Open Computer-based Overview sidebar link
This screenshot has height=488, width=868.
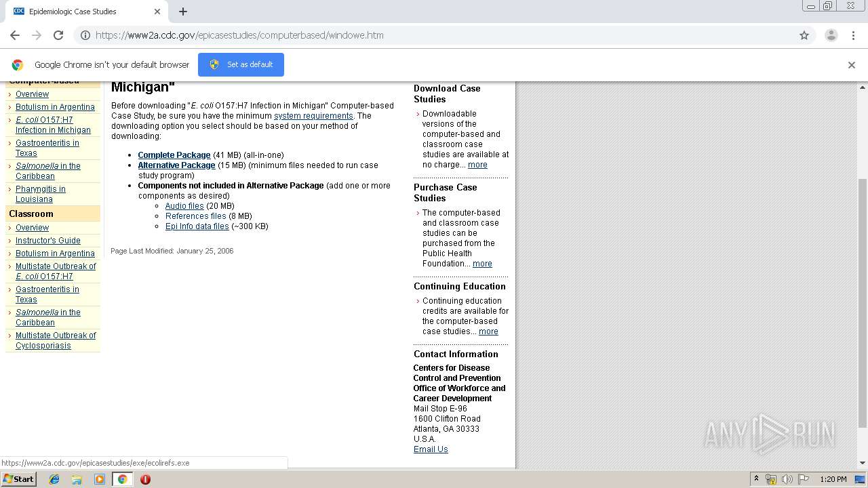(x=33, y=94)
